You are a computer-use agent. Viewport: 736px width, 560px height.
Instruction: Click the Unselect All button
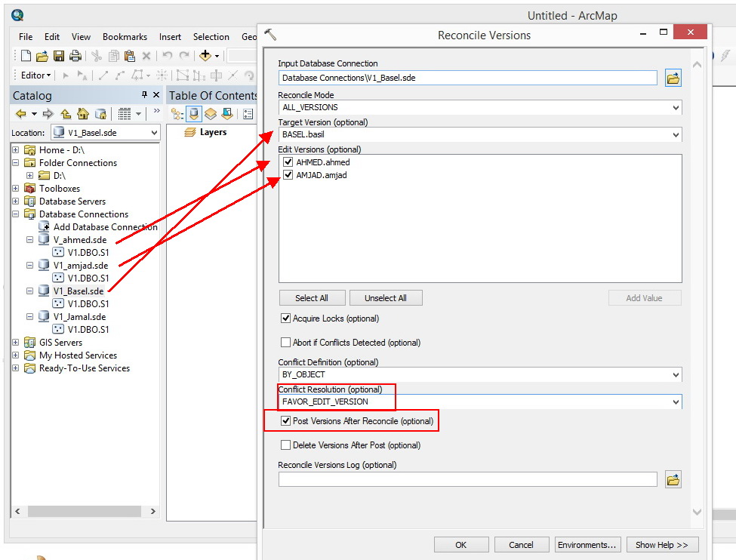tap(386, 298)
